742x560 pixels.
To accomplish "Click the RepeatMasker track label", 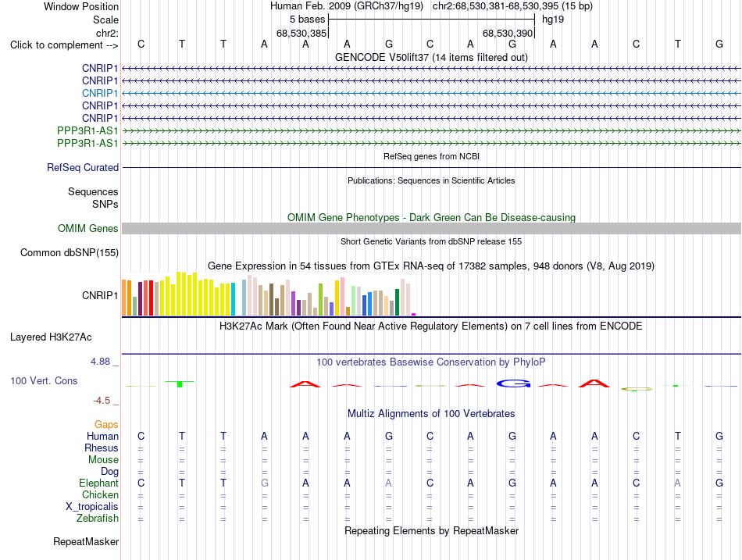I will tap(86, 541).
